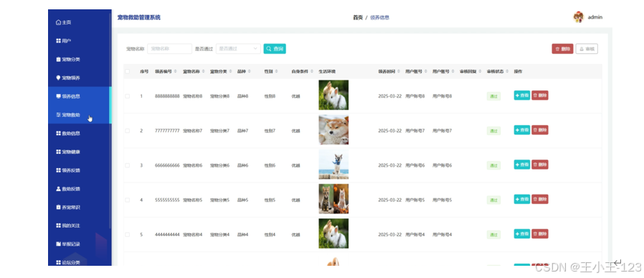Sort by 品种 column arrows
The width and height of the screenshot is (644, 278).
pos(250,72)
